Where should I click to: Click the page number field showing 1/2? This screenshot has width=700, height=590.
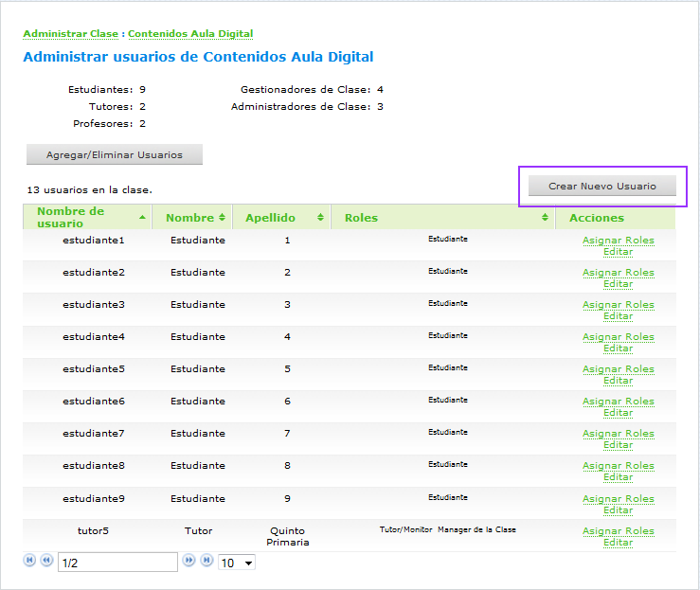click(x=117, y=563)
